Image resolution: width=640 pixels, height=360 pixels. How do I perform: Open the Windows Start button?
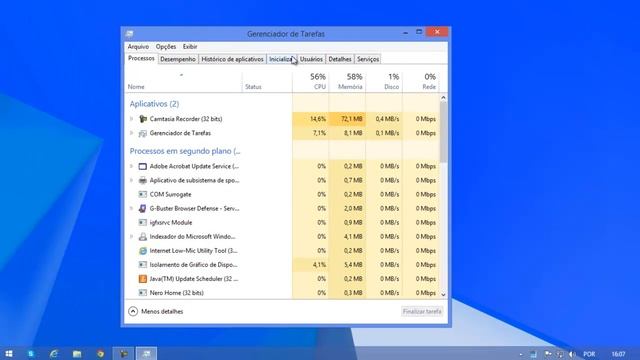pyautogui.click(x=9, y=353)
